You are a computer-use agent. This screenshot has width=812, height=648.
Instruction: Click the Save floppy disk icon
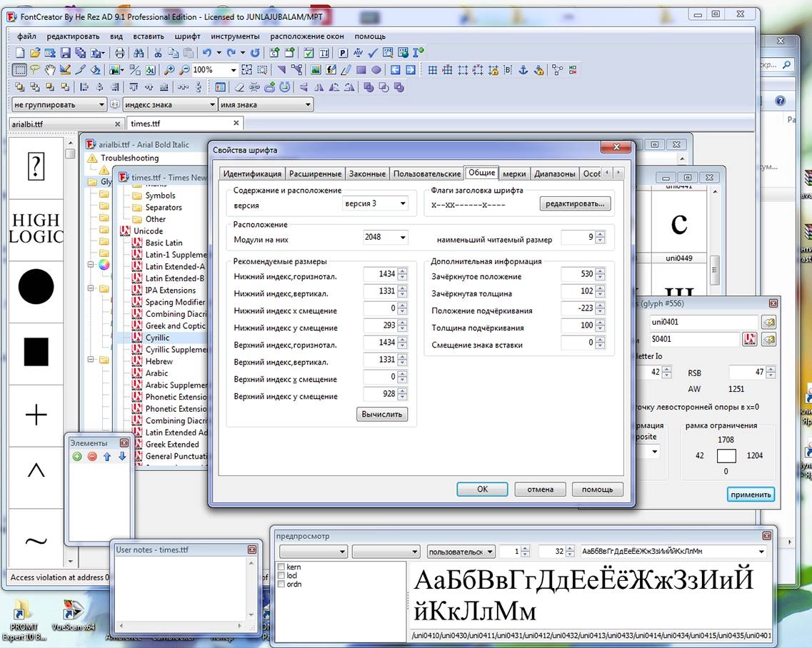coord(65,53)
